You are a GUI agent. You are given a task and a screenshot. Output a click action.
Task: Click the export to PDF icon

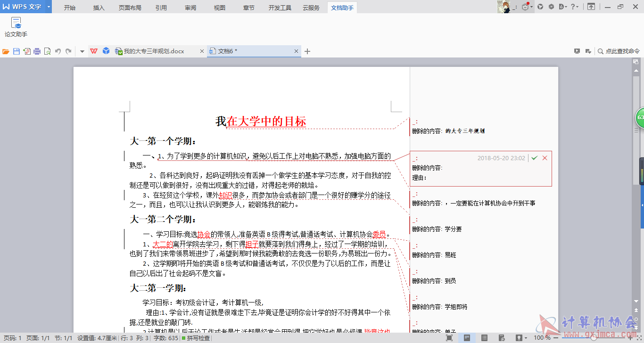coord(27,51)
